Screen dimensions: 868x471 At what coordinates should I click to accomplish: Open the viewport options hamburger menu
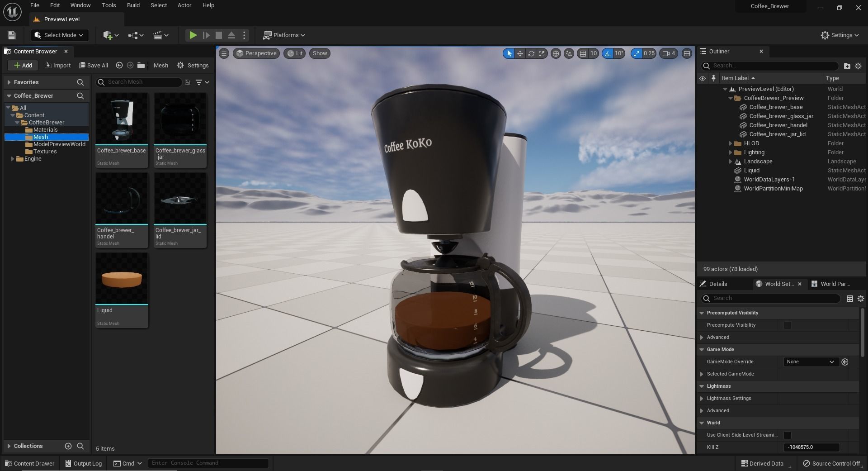(224, 53)
